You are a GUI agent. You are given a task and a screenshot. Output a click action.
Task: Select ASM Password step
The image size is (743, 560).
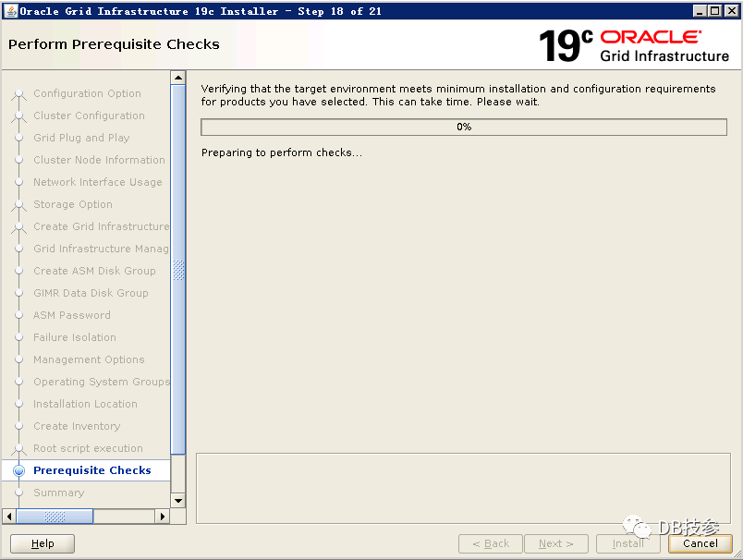(x=72, y=315)
